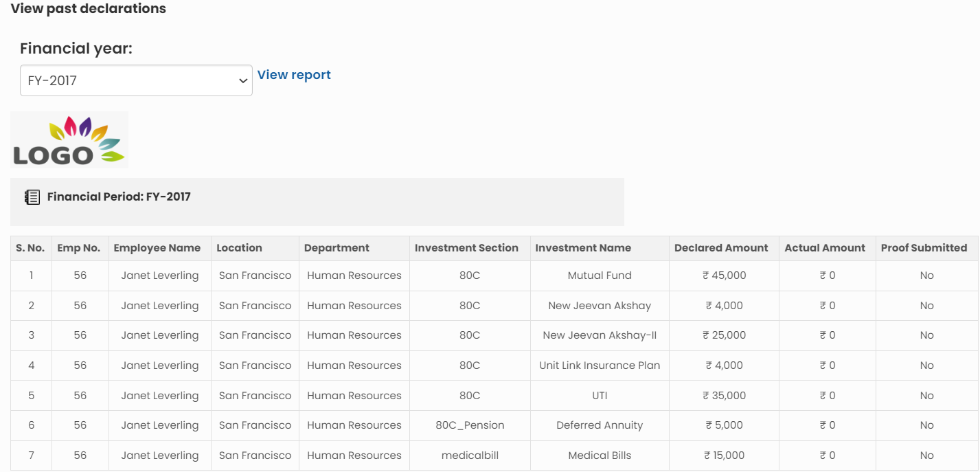Click the notebook icon beside Financial Period
The image size is (980, 472).
tap(32, 197)
